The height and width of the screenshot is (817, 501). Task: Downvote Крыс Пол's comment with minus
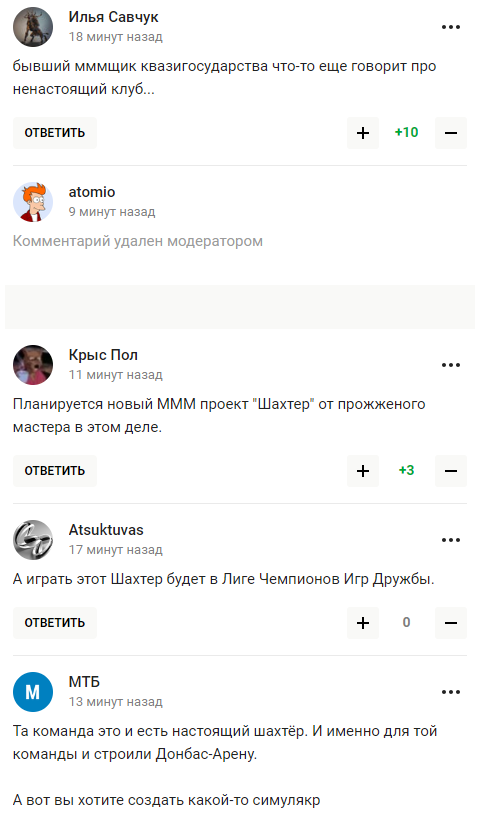tap(451, 471)
